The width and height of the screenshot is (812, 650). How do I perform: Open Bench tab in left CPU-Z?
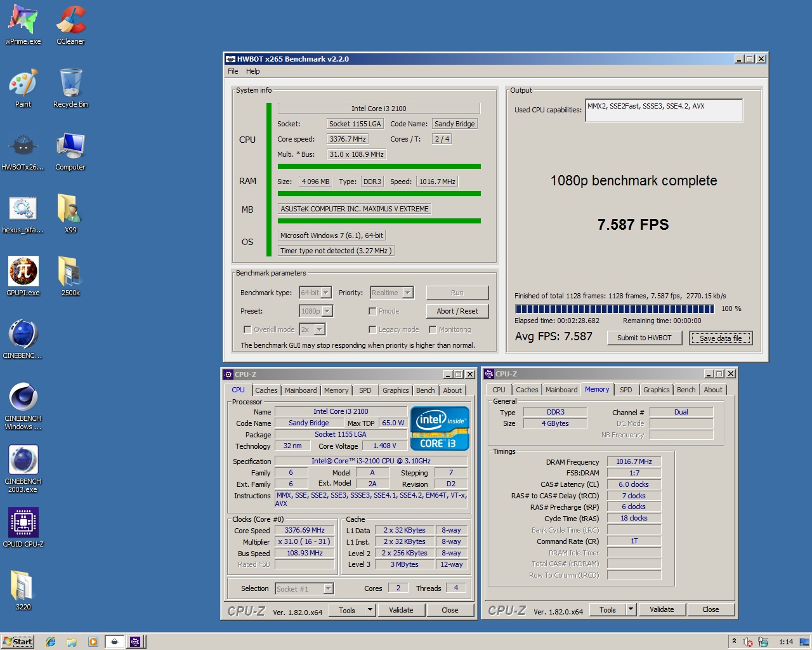point(426,390)
